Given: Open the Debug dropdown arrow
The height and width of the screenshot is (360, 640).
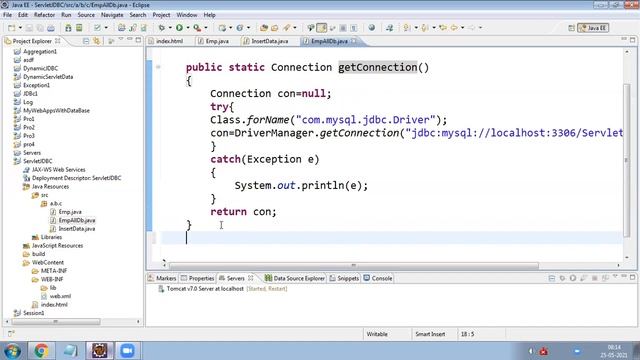Looking at the screenshot, I should pyautogui.click(x=170, y=28).
